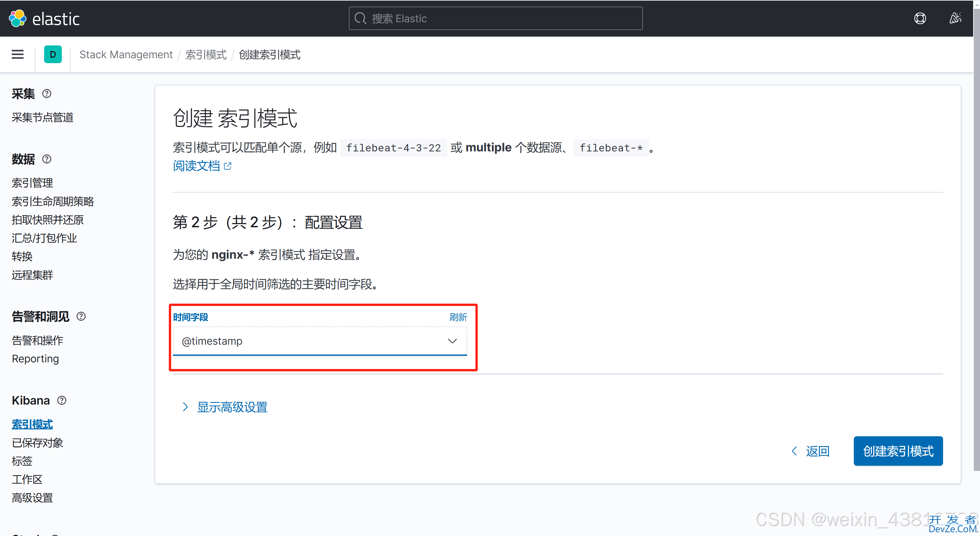This screenshot has width=980, height=536.
Task: Open the help lifebuoy icon
Action: pos(920,18)
